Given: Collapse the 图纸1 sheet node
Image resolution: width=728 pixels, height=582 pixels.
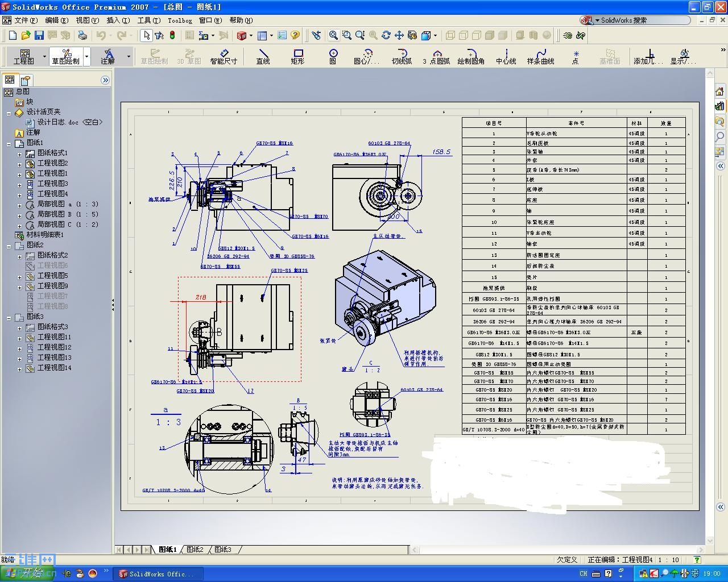Looking at the screenshot, I should [x=9, y=143].
